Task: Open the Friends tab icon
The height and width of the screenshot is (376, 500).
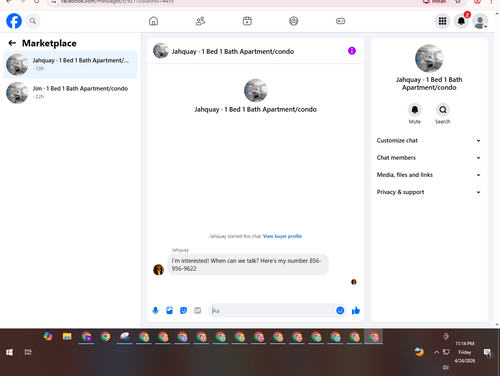Action: pyautogui.click(x=200, y=21)
